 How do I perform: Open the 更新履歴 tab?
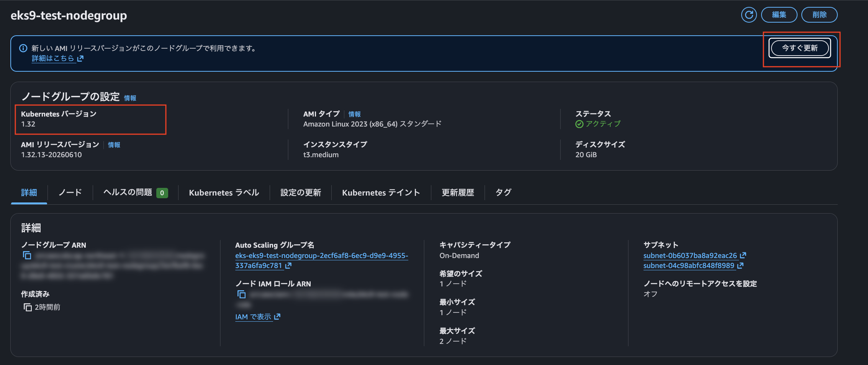(458, 192)
